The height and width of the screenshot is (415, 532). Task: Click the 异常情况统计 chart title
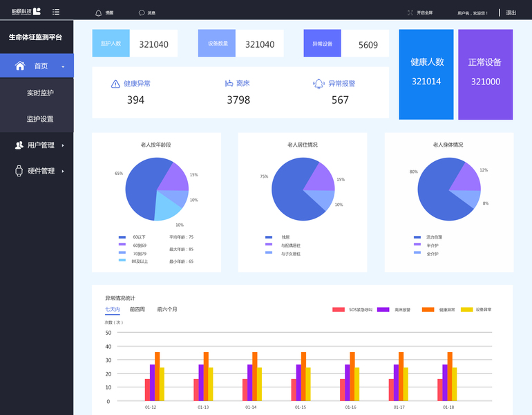pos(120,298)
